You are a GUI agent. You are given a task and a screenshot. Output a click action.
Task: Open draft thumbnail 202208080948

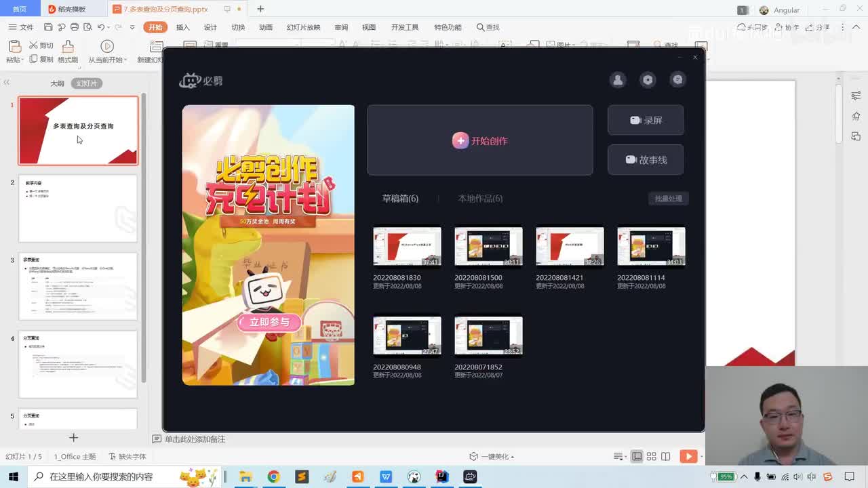pyautogui.click(x=407, y=336)
